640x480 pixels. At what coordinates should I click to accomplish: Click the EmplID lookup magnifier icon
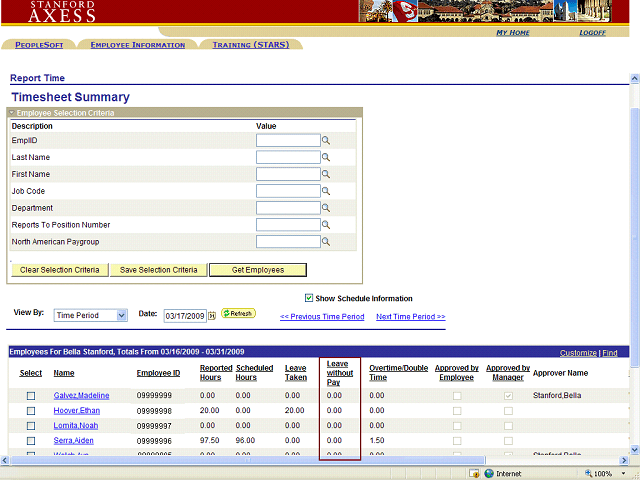(x=326, y=141)
